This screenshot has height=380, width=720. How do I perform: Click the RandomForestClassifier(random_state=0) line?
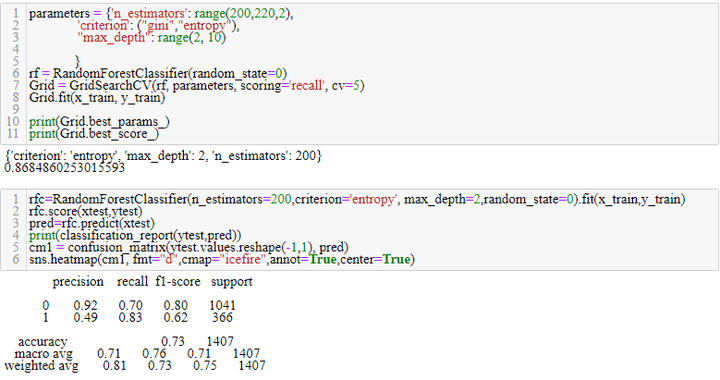click(158, 73)
